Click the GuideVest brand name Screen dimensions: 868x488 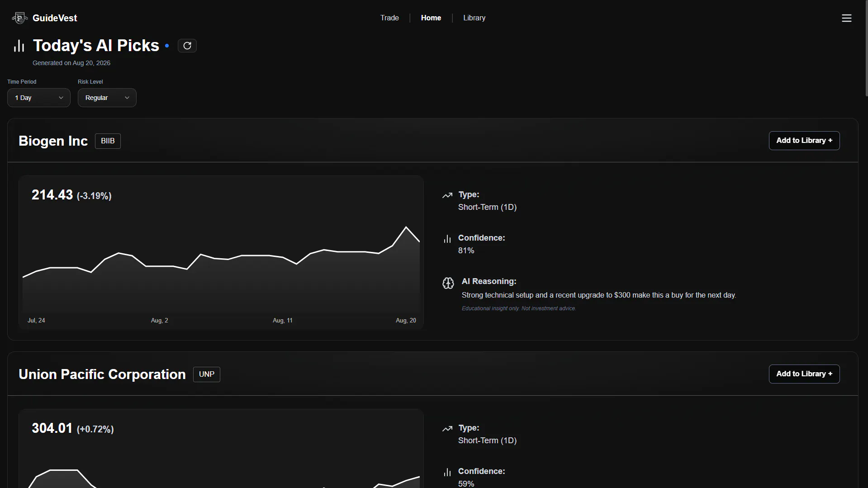point(55,18)
